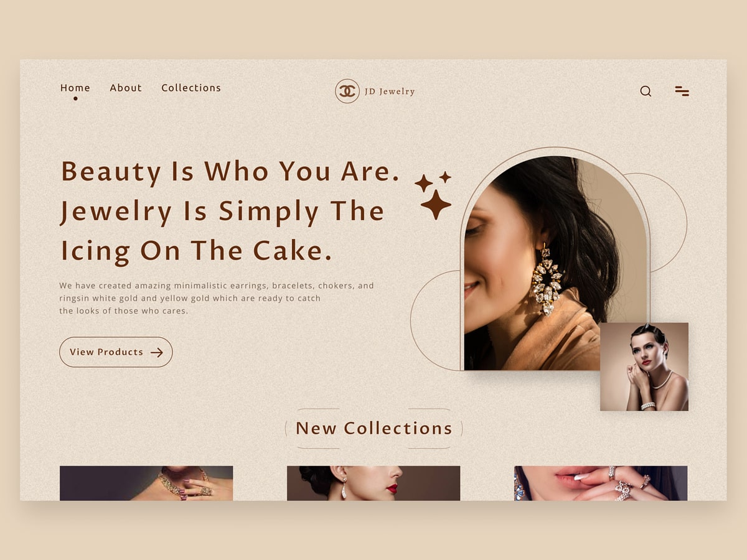Click the View Products button

coord(116,352)
